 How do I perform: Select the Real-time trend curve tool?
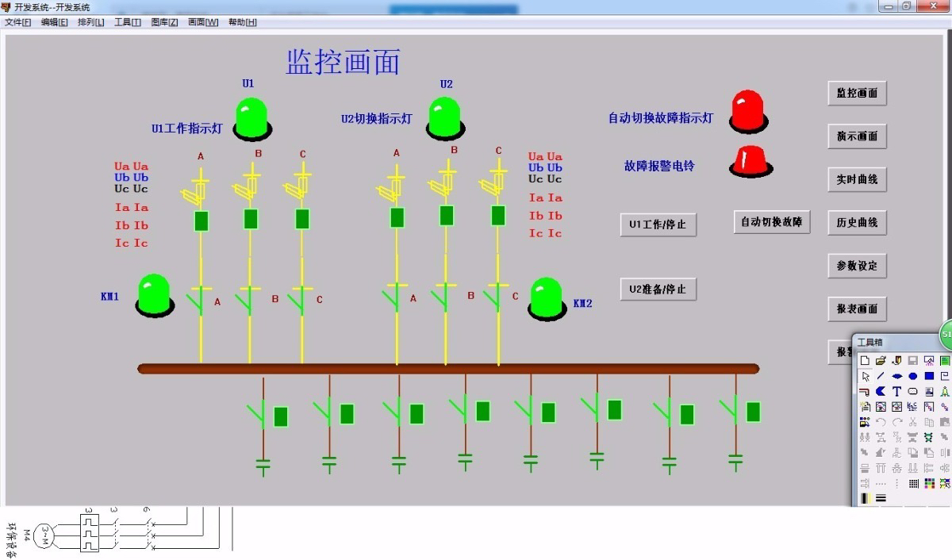[881, 406]
